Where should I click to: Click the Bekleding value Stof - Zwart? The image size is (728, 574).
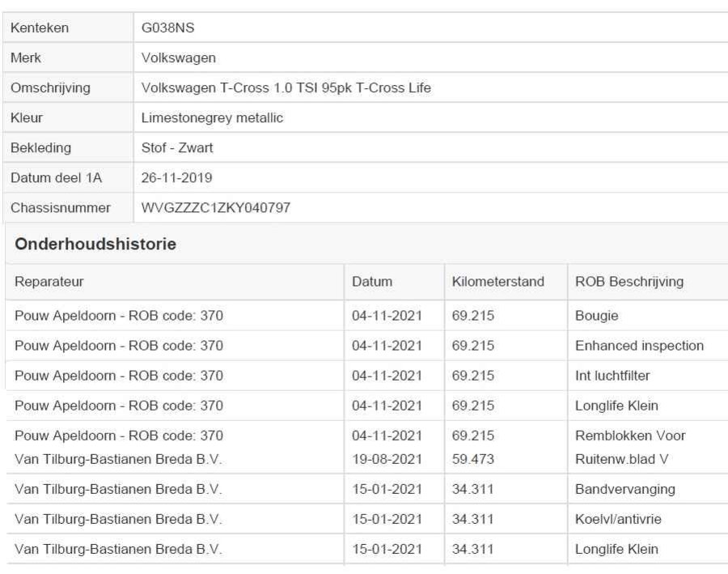pos(177,148)
